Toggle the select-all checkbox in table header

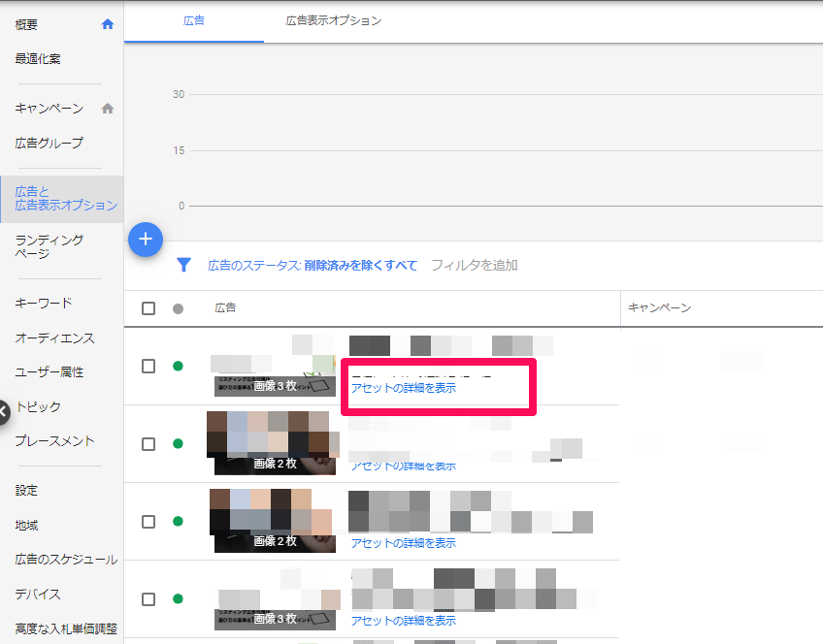[148, 308]
